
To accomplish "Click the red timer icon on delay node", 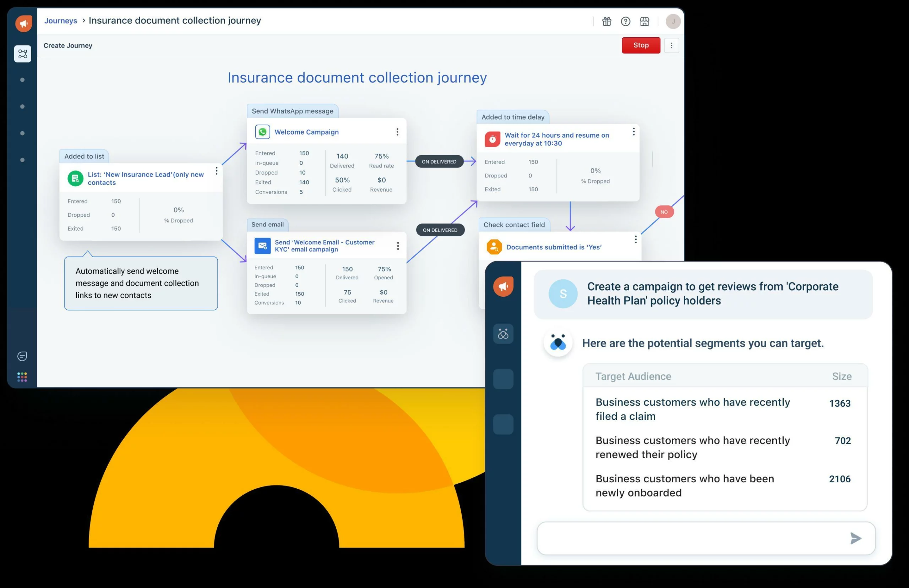I will 492,139.
